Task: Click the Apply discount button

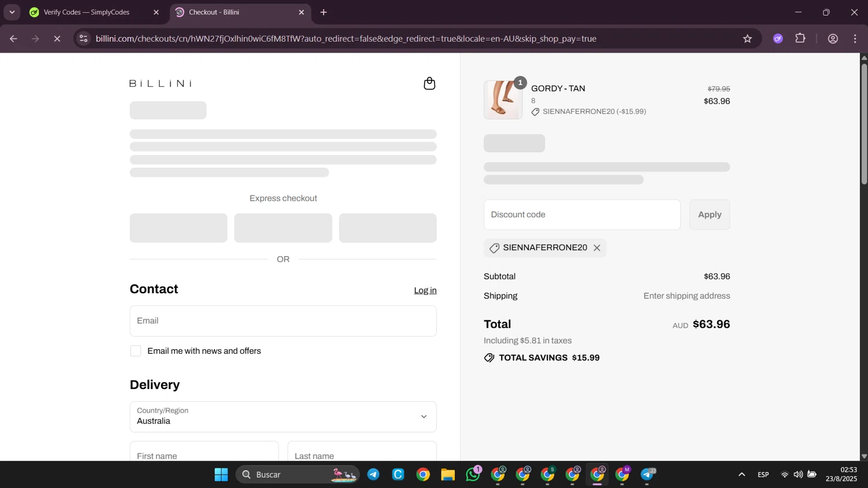Action: click(709, 215)
